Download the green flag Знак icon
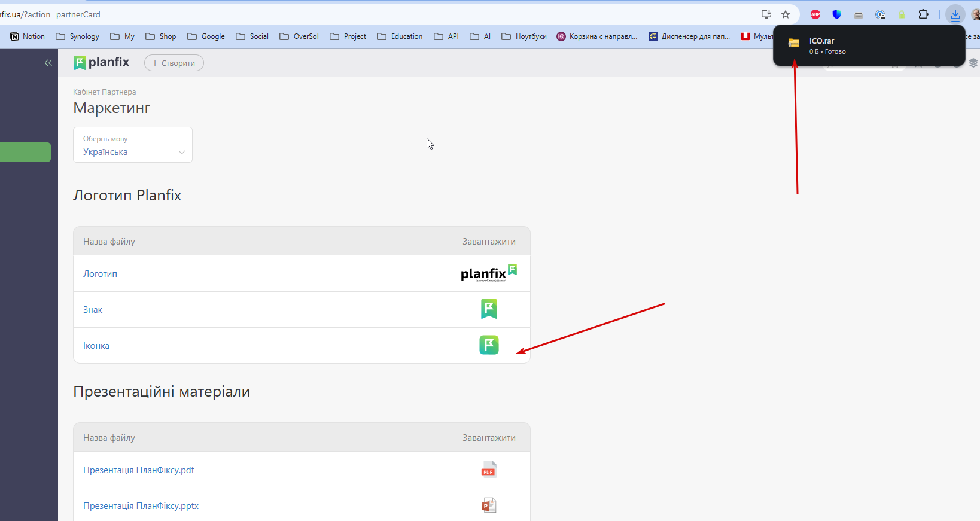 pyautogui.click(x=489, y=309)
